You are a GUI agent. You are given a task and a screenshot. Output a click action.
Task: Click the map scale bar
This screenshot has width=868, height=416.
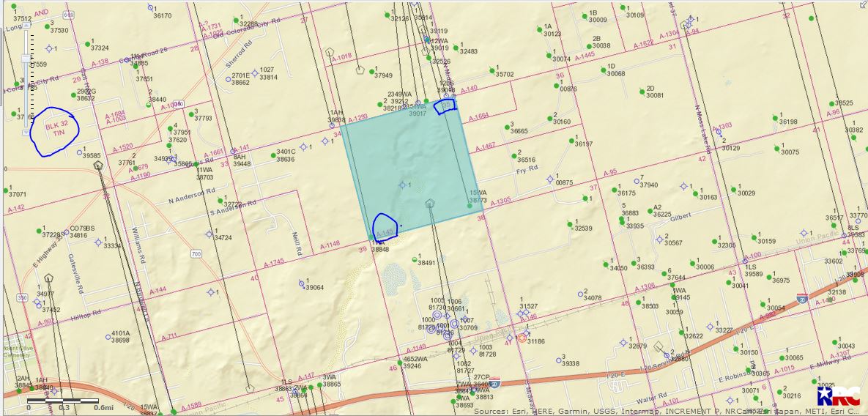pos(63,401)
